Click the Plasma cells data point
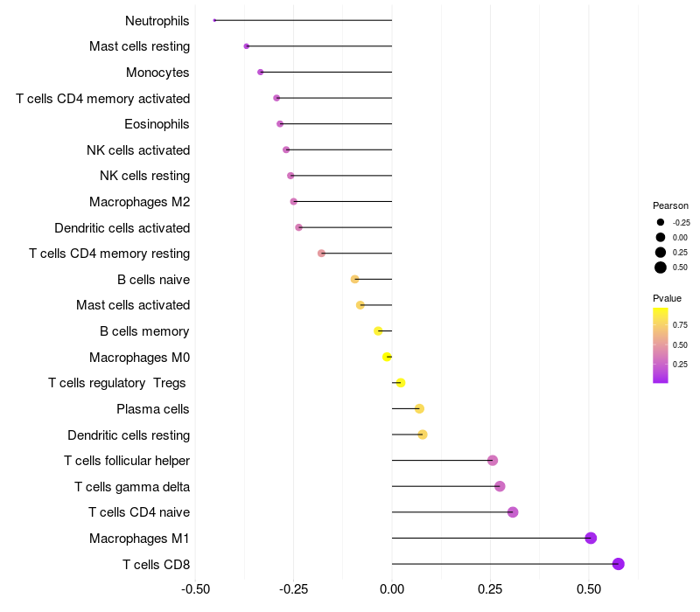The image size is (700, 612). tap(419, 408)
